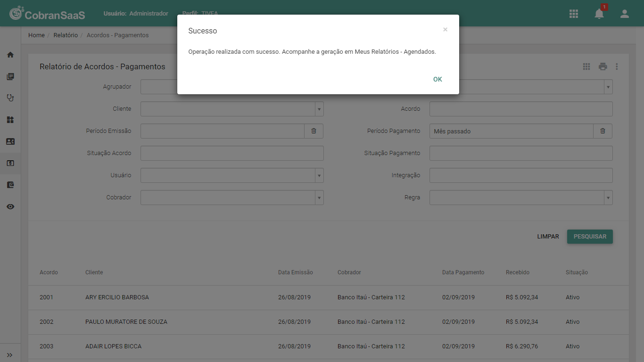Focus the Situação Acordo field
The width and height of the screenshot is (644, 362).
[232, 153]
